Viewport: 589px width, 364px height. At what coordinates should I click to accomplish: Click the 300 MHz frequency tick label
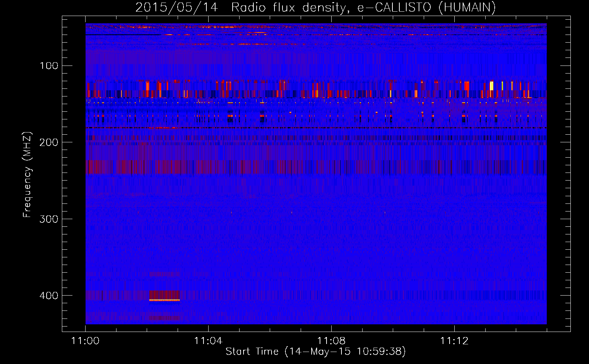tap(49, 219)
